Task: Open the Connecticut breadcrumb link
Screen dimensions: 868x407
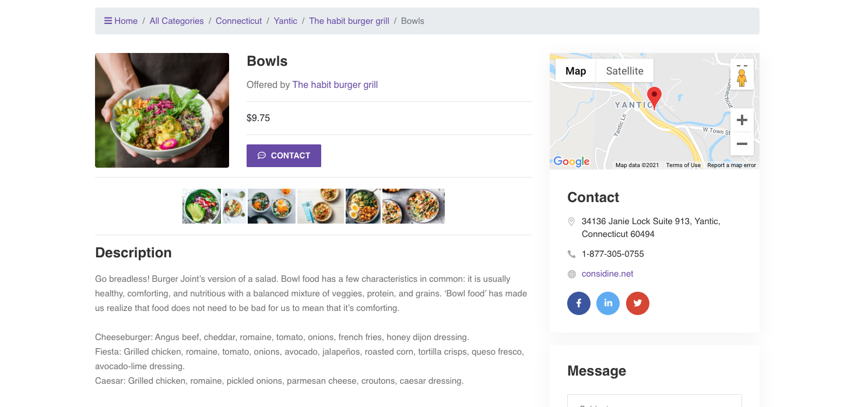Action: pos(239,21)
